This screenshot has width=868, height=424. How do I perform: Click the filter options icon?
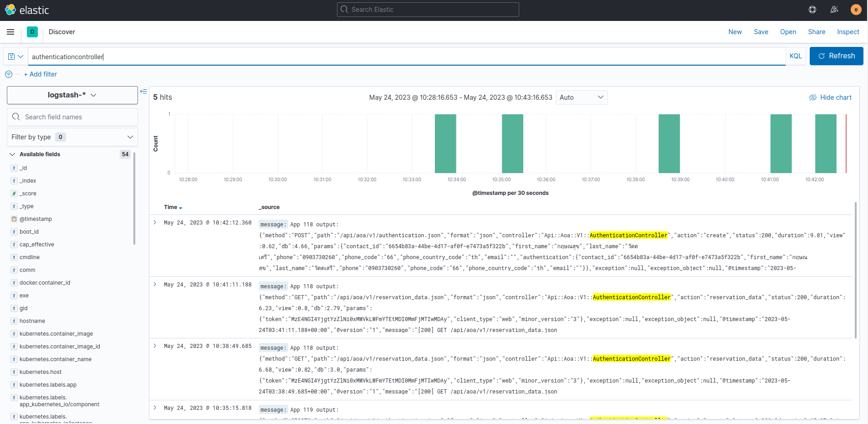pos(9,74)
